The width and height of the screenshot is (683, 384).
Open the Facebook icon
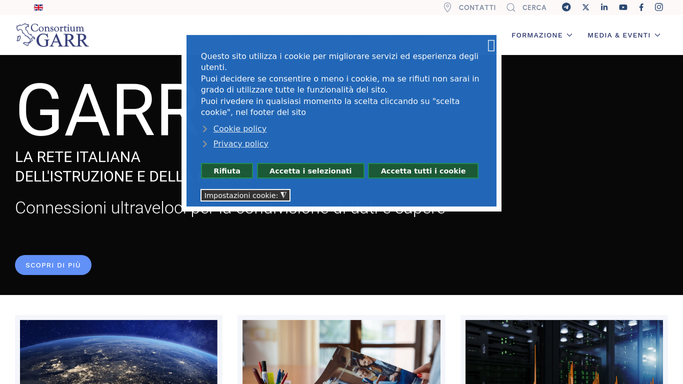[x=641, y=7]
